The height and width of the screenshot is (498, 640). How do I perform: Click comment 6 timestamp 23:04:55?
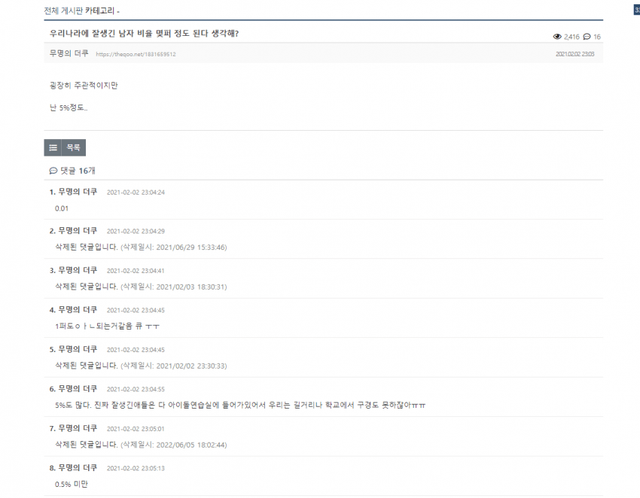tap(136, 389)
